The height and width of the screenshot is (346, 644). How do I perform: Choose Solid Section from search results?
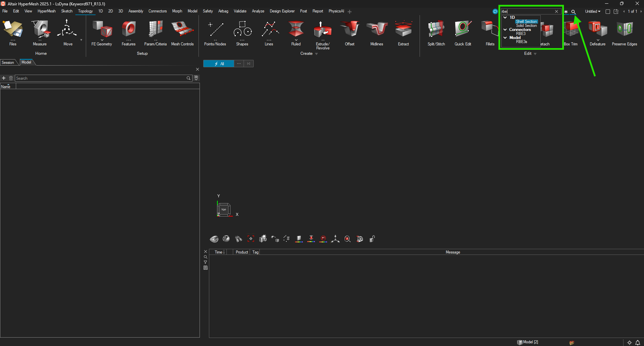[527, 26]
